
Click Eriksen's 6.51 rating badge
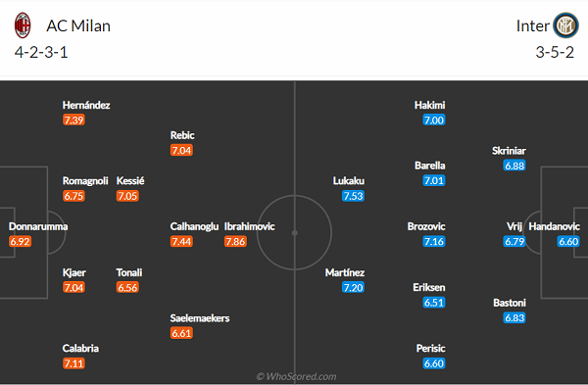pos(434,303)
